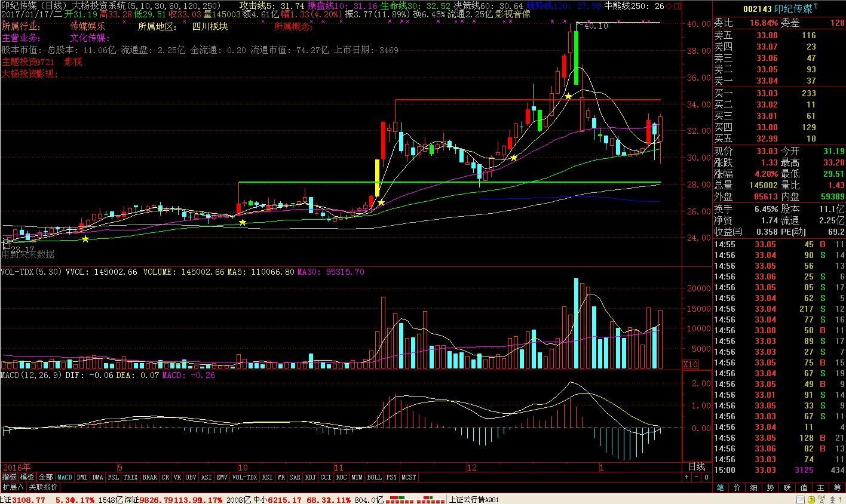Click the split-window square icon at chart top
The width and height of the screenshot is (846, 504).
pyautogui.click(x=678, y=6)
